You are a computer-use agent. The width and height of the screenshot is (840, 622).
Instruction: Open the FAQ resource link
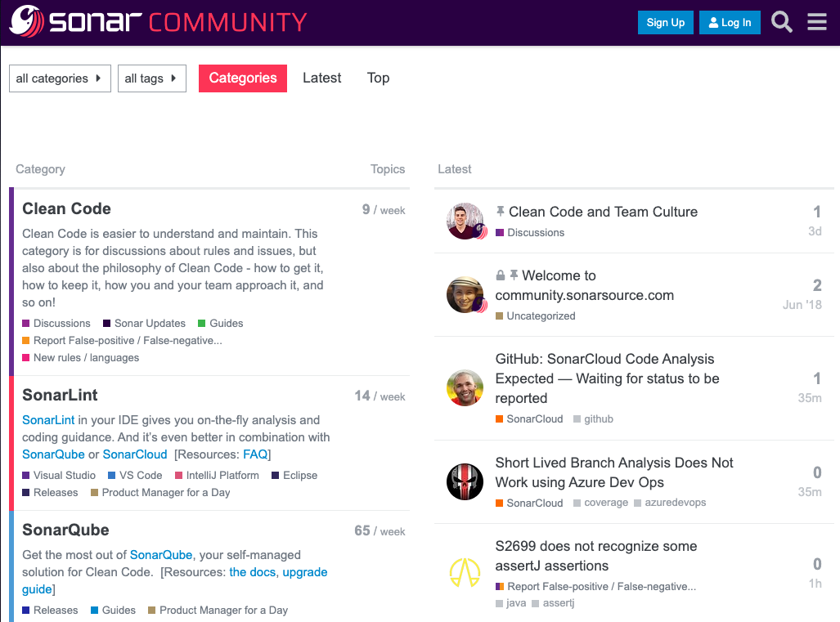[255, 454]
